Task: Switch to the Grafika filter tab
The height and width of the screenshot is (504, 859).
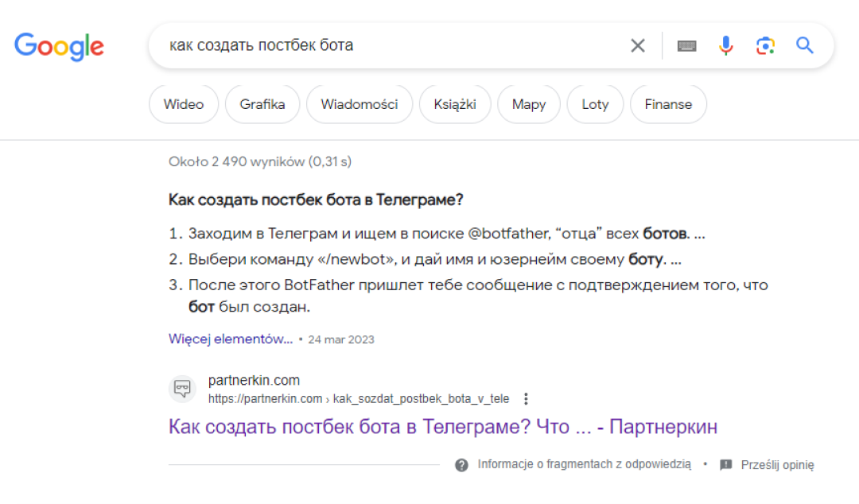Action: coord(262,104)
